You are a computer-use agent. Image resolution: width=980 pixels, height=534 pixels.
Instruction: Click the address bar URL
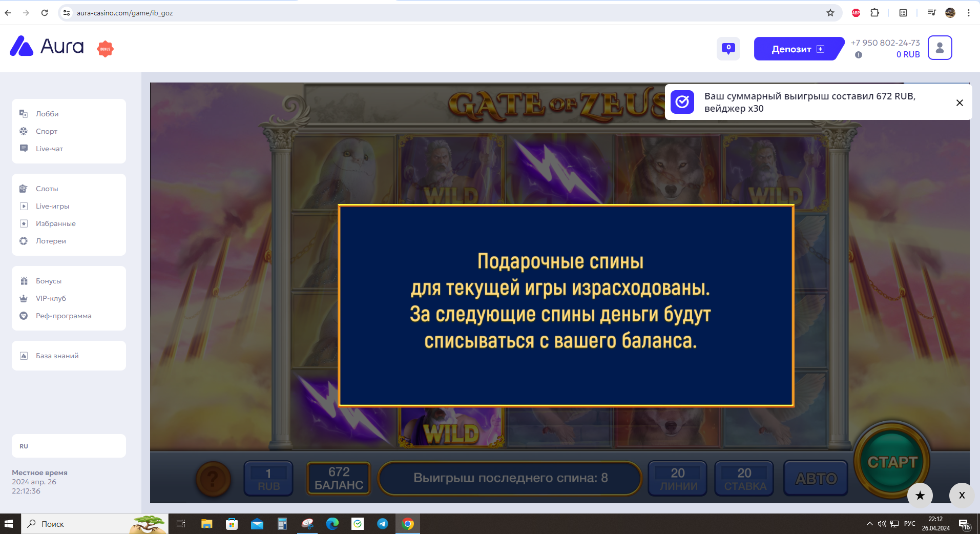[x=124, y=13]
